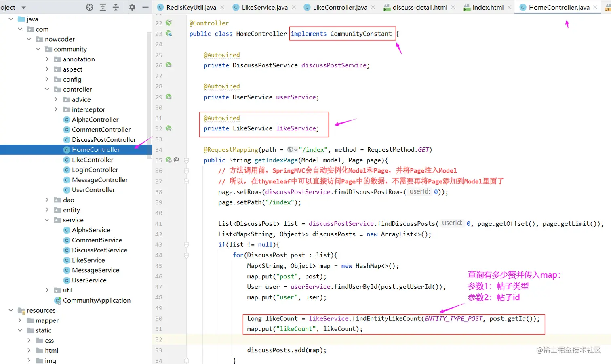Open the Project view dropdown arrow
This screenshot has width=611, height=364.
tap(23, 8)
